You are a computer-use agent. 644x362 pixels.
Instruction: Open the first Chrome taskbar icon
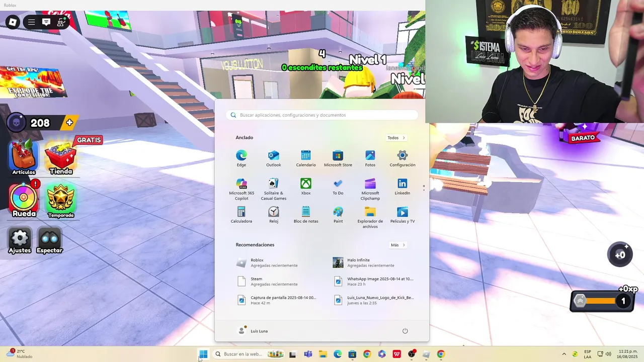pos(367,354)
